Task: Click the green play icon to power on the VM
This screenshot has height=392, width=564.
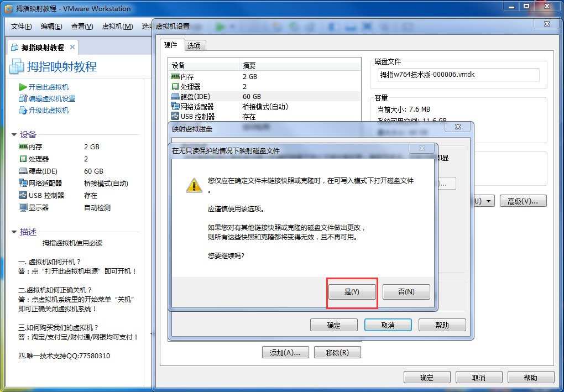Action: tap(23, 87)
